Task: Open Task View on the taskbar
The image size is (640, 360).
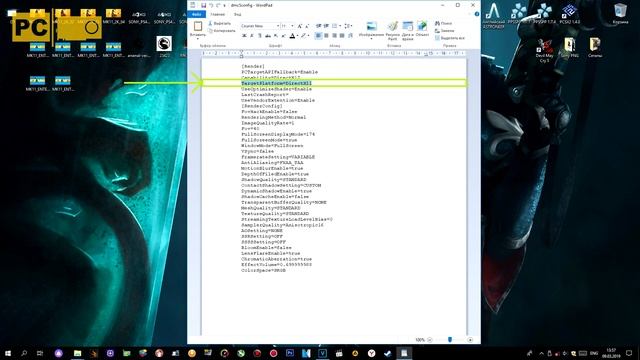Action: (40, 353)
